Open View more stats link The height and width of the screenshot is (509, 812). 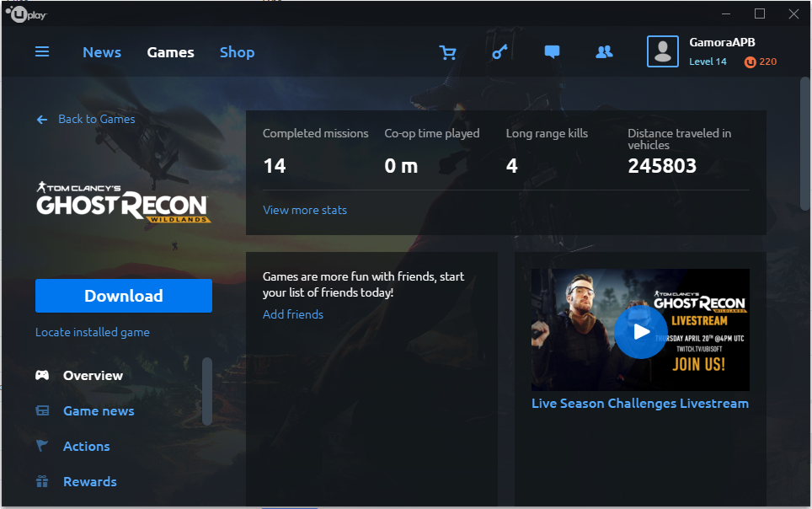(x=305, y=210)
